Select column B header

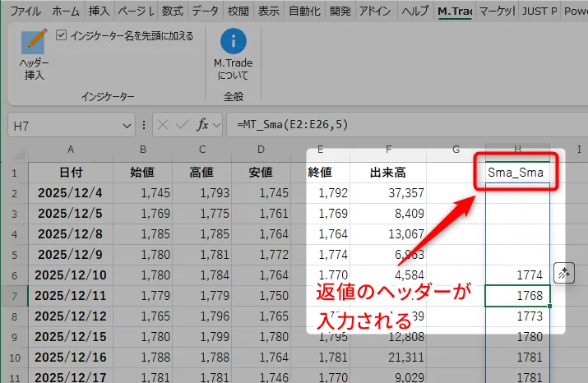143,150
